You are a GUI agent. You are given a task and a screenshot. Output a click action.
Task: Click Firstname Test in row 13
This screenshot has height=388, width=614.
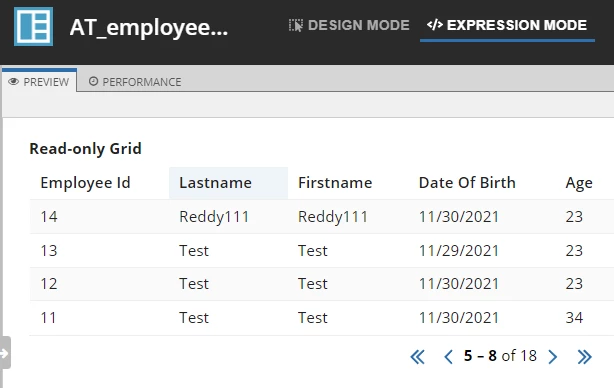pos(312,251)
